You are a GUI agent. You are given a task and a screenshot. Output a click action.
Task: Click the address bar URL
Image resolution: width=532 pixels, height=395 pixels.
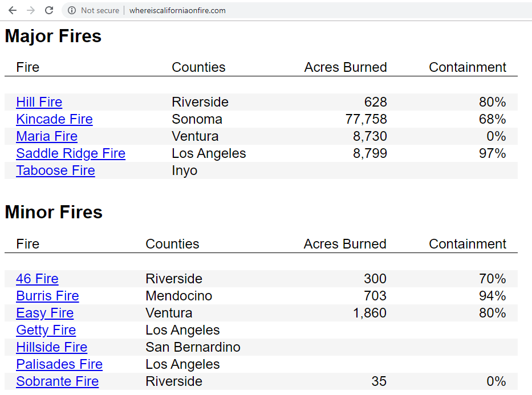pos(177,10)
